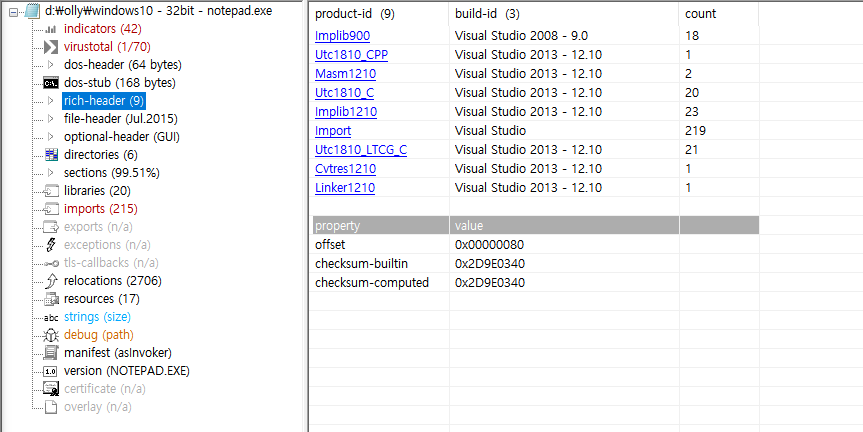
Task: Click the exceptions lightning icon
Action: pos(51,245)
